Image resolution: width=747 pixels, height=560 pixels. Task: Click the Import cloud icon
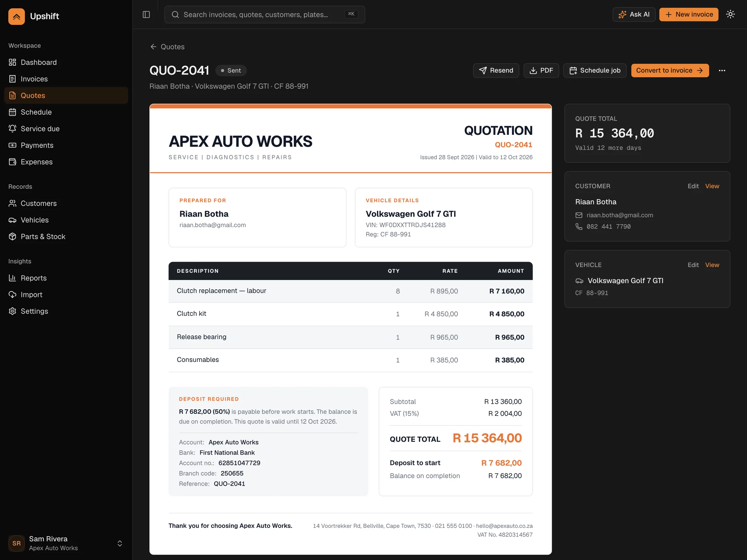12,295
